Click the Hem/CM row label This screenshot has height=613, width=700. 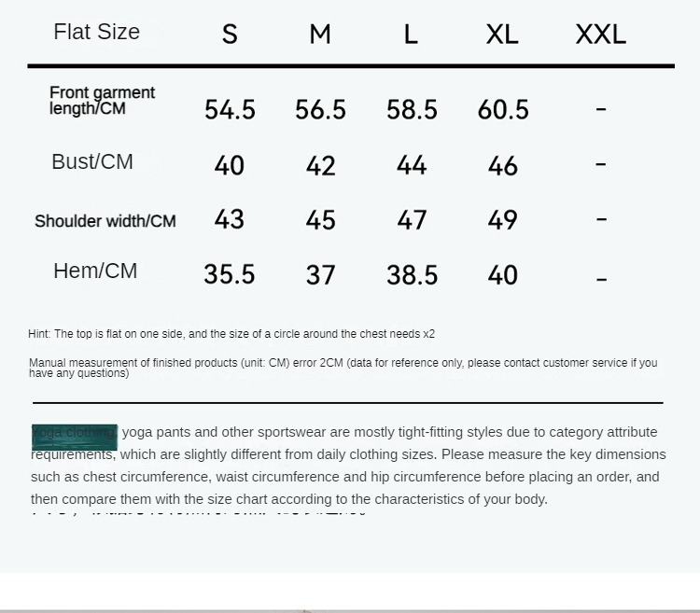tap(95, 271)
